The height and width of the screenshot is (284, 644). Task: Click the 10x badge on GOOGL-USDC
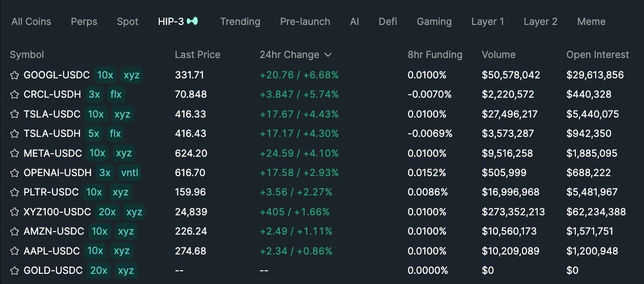(105, 75)
